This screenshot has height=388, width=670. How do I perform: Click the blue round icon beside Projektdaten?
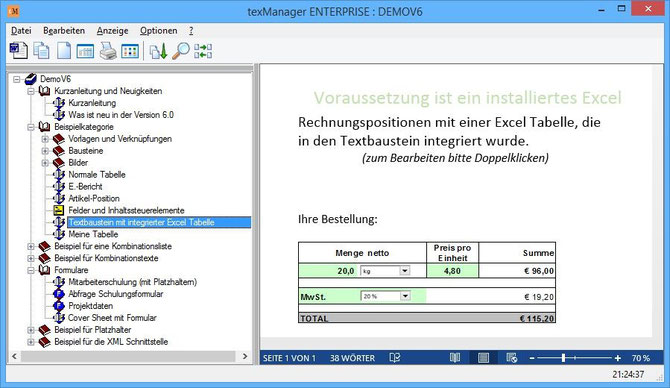[59, 306]
